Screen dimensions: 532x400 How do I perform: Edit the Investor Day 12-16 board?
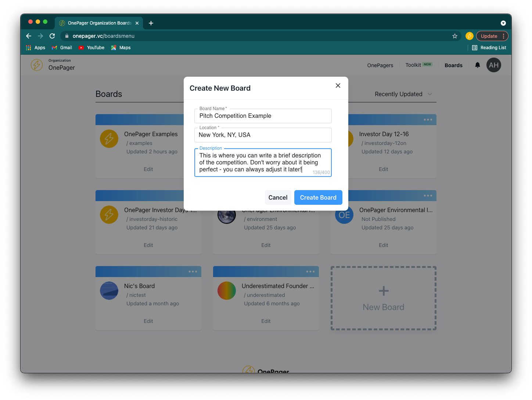[x=384, y=169]
